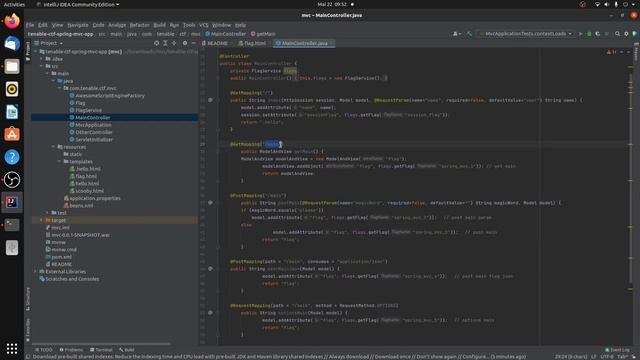Open IDE settings gear at top right
The height and width of the screenshot is (360, 640).
[626, 34]
